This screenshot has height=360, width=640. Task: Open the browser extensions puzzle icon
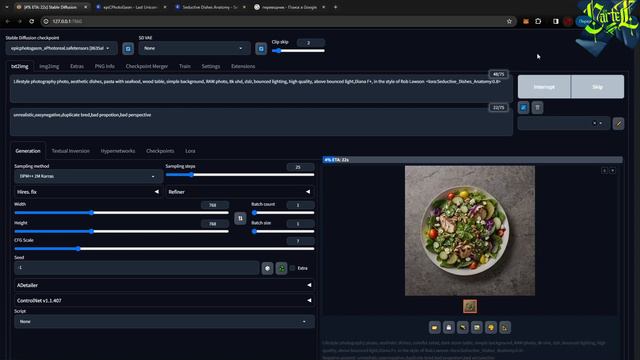click(x=538, y=21)
